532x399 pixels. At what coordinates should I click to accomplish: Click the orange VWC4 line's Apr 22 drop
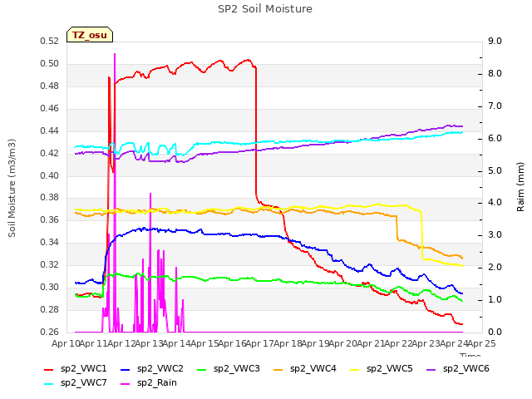(397, 228)
